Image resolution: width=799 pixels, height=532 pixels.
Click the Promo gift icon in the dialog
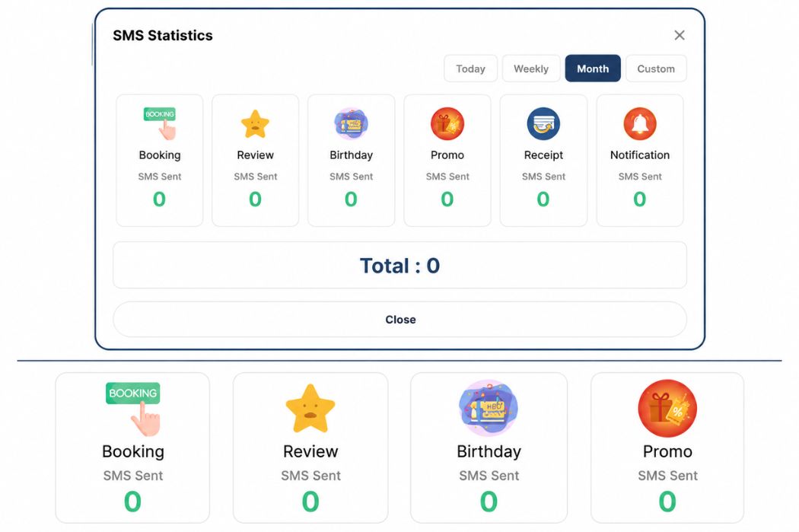pos(447,123)
